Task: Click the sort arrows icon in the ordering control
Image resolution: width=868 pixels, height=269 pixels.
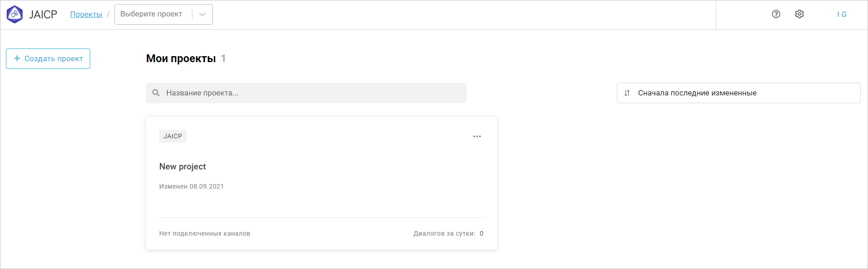Action: pos(627,93)
